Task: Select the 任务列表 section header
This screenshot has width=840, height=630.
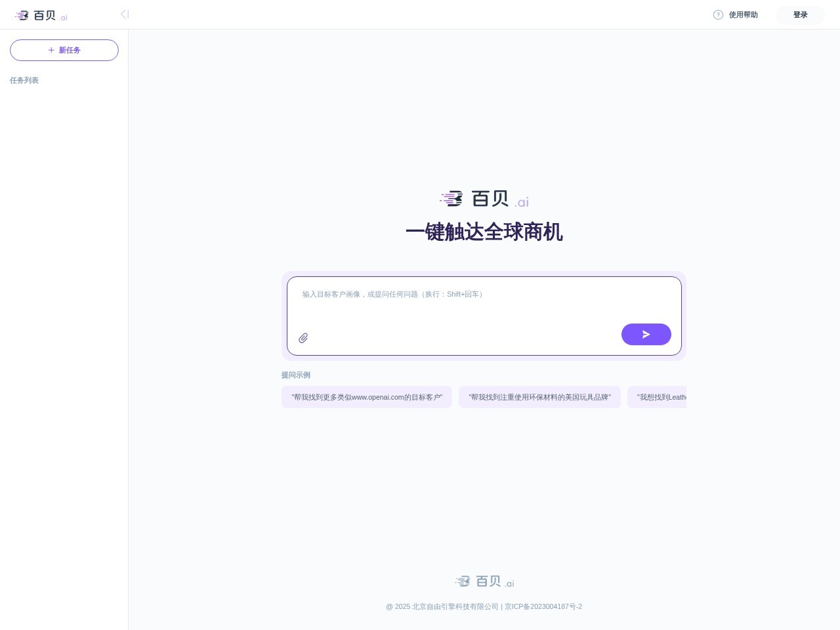Action: (24, 80)
